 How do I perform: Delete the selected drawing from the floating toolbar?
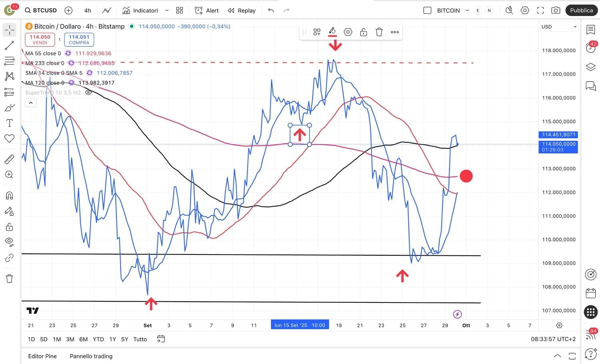(379, 32)
